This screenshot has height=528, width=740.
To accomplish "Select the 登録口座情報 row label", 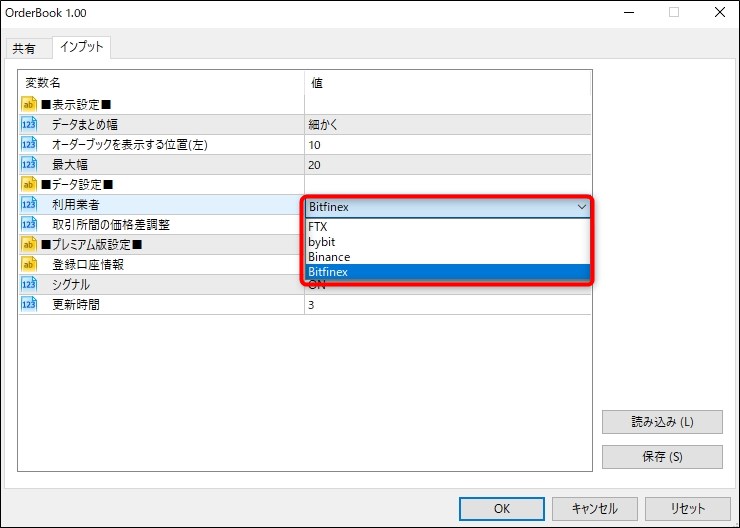I will [x=88, y=265].
